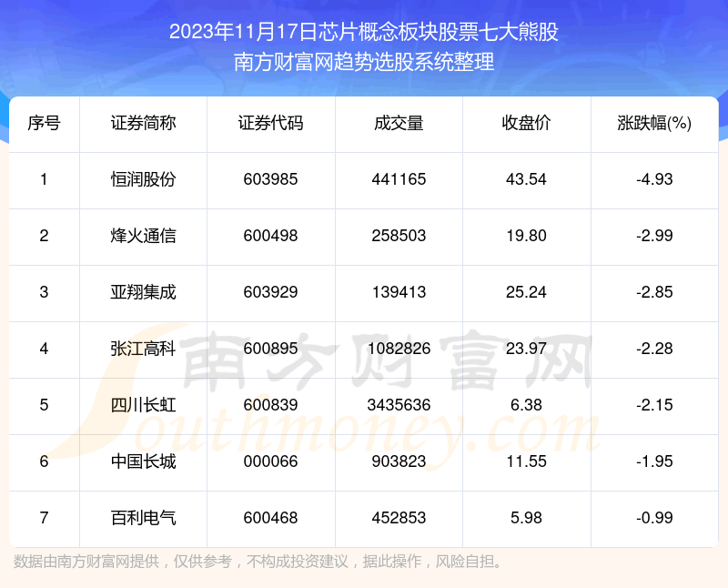This screenshot has width=728, height=588.
Task: Click stock code 600498
Action: click(270, 236)
